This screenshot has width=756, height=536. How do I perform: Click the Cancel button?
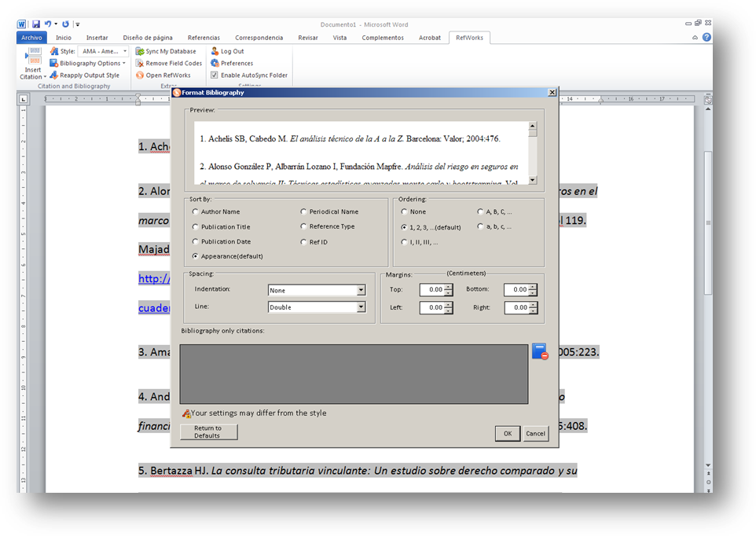pos(535,433)
